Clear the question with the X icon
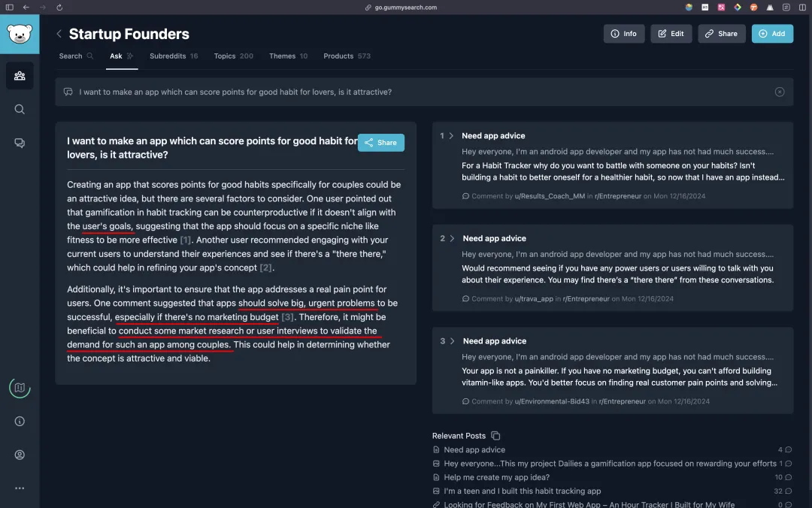This screenshot has height=508, width=812. pyautogui.click(x=780, y=92)
